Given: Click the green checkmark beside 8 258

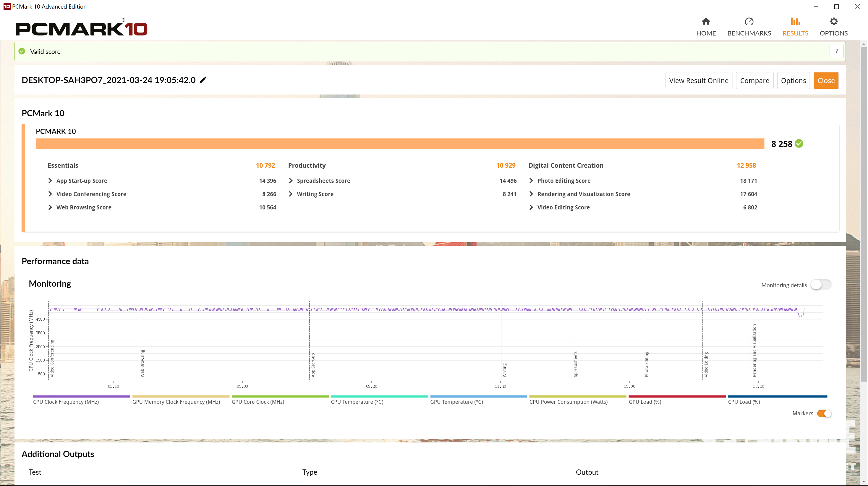Looking at the screenshot, I should (799, 143).
